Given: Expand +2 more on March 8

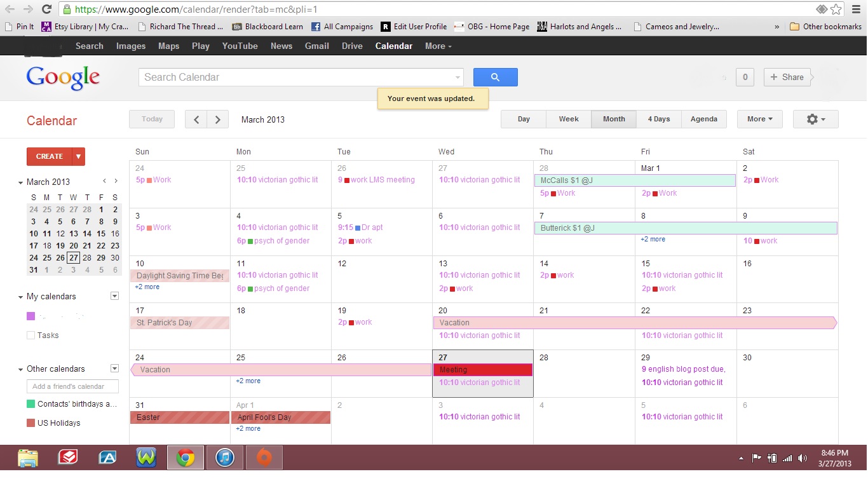Looking at the screenshot, I should pyautogui.click(x=653, y=240).
